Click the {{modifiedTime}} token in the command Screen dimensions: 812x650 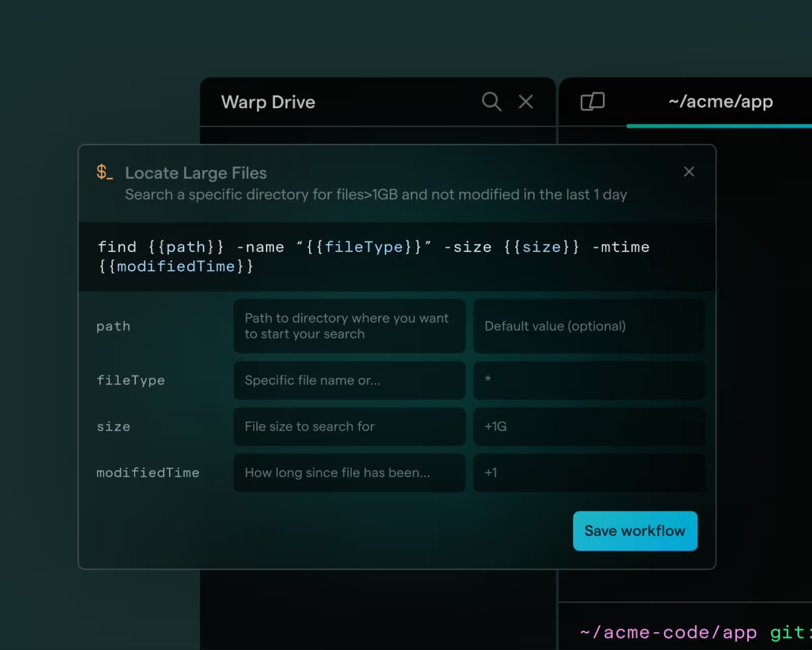176,266
